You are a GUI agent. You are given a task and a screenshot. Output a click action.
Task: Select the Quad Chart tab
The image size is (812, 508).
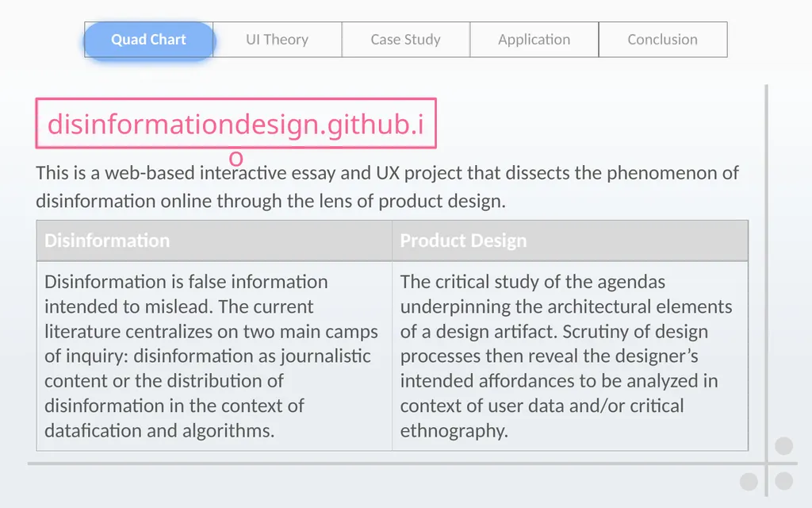coord(148,40)
